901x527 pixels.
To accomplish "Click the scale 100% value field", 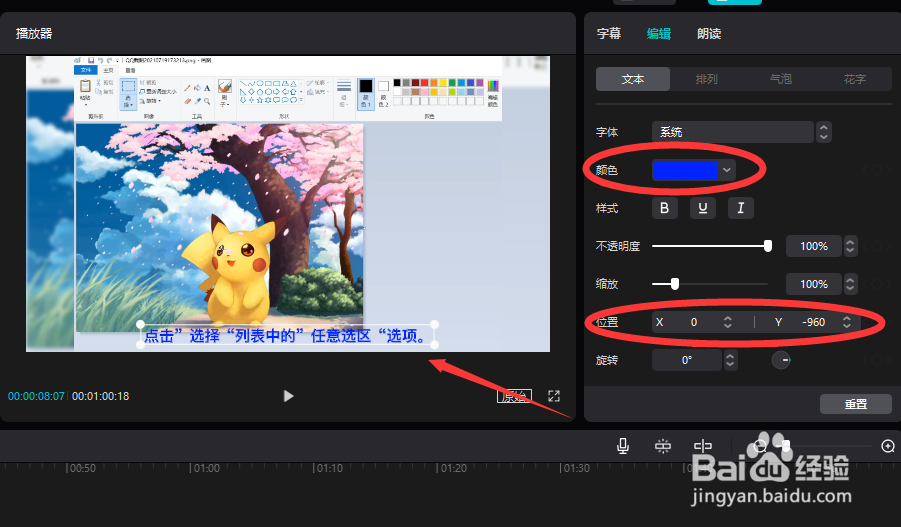I will [x=814, y=284].
